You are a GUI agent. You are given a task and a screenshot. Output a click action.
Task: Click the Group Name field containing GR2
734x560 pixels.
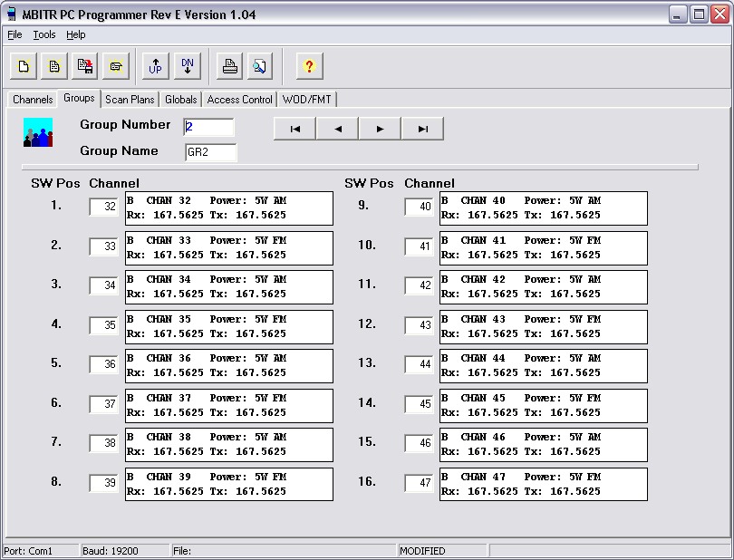(x=210, y=152)
